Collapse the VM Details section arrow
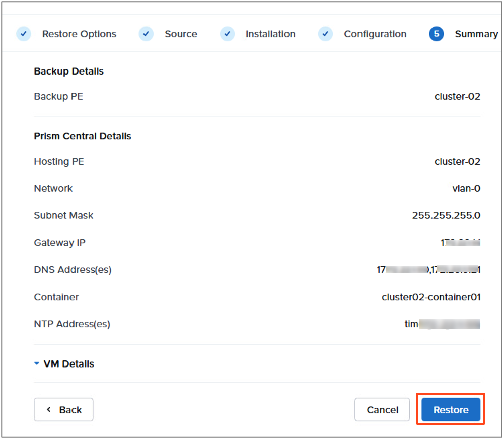Screen dimensions: 504x439 point(37,364)
